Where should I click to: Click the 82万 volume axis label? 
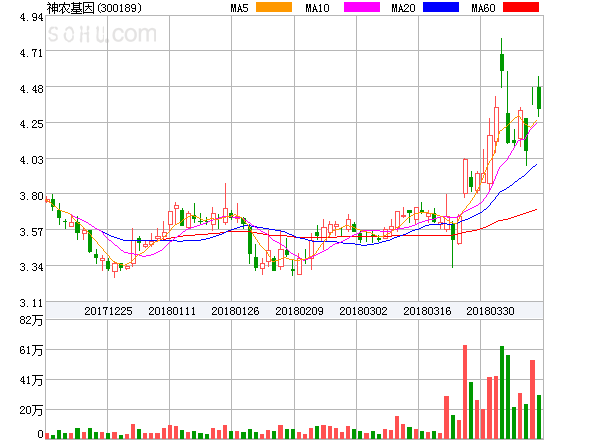coord(31,320)
